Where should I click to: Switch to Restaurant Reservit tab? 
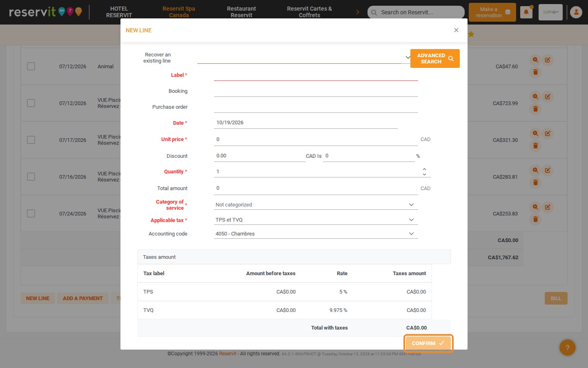coord(241,12)
